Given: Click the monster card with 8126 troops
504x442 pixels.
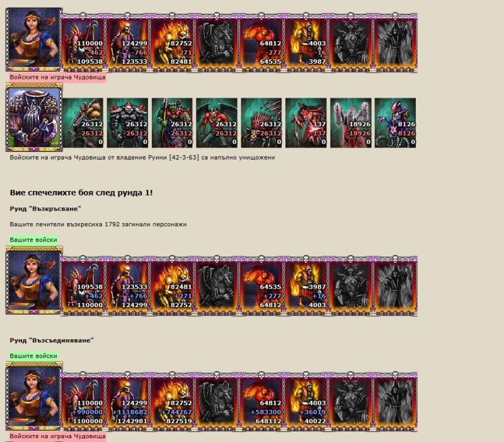Looking at the screenshot, I should click(395, 123).
